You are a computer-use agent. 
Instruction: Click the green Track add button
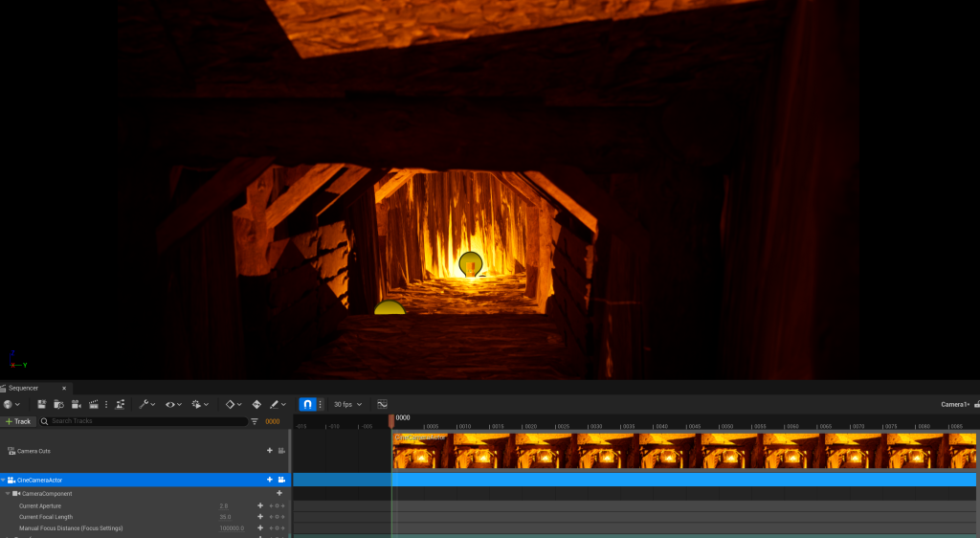(x=18, y=421)
